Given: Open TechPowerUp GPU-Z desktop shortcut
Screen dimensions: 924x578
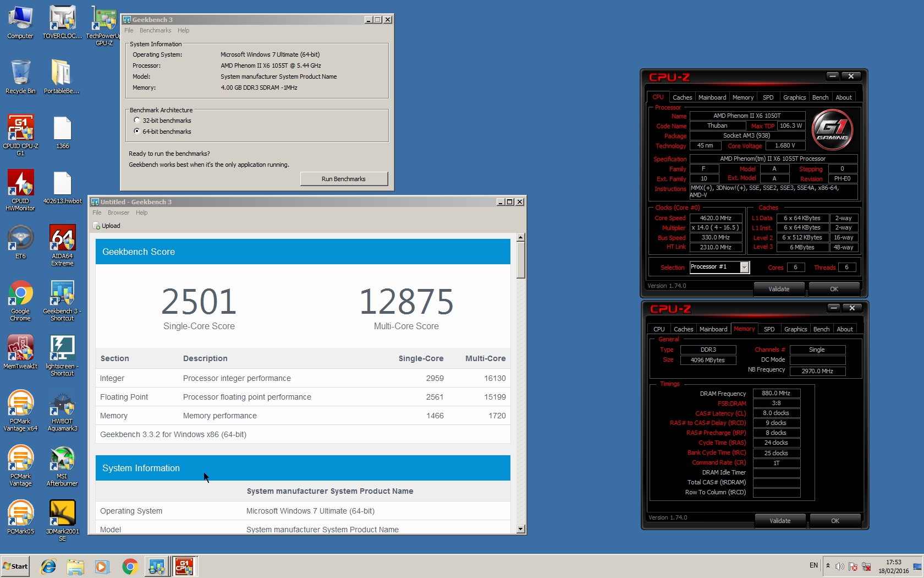Looking at the screenshot, I should click(104, 25).
